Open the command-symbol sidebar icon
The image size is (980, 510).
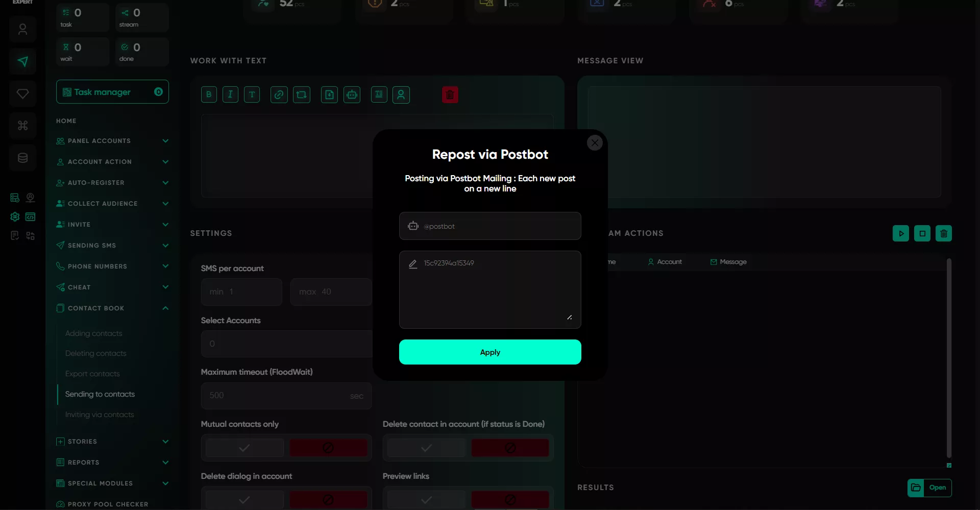(22, 126)
